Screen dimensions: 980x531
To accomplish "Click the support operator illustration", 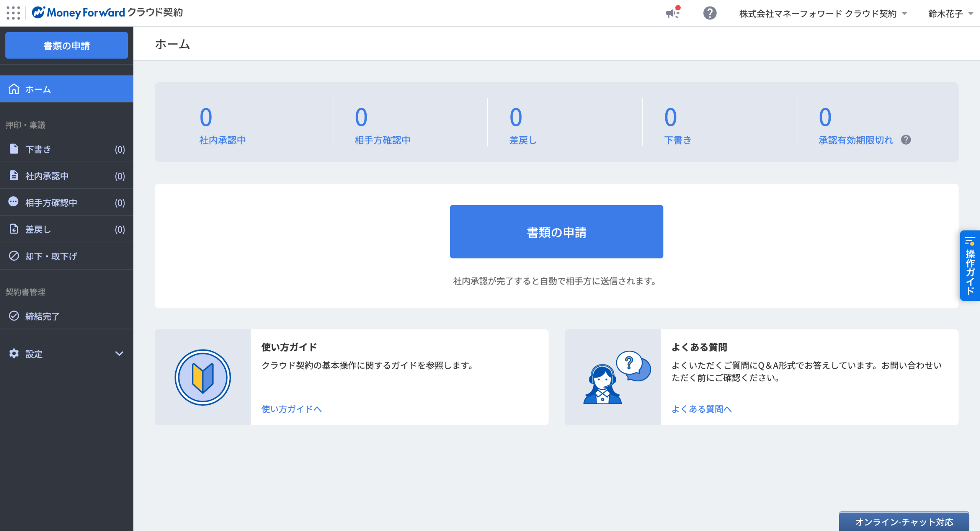I will [616, 377].
